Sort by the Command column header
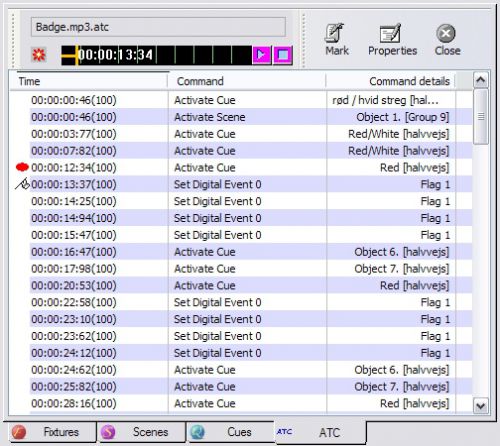Image resolution: width=500 pixels, height=446 pixels. pyautogui.click(x=246, y=81)
